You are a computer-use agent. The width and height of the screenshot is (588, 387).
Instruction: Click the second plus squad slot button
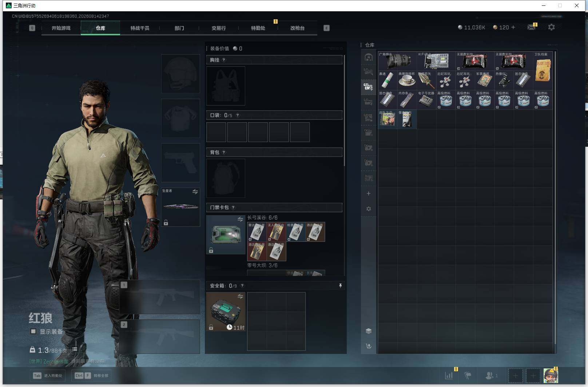[x=533, y=376]
